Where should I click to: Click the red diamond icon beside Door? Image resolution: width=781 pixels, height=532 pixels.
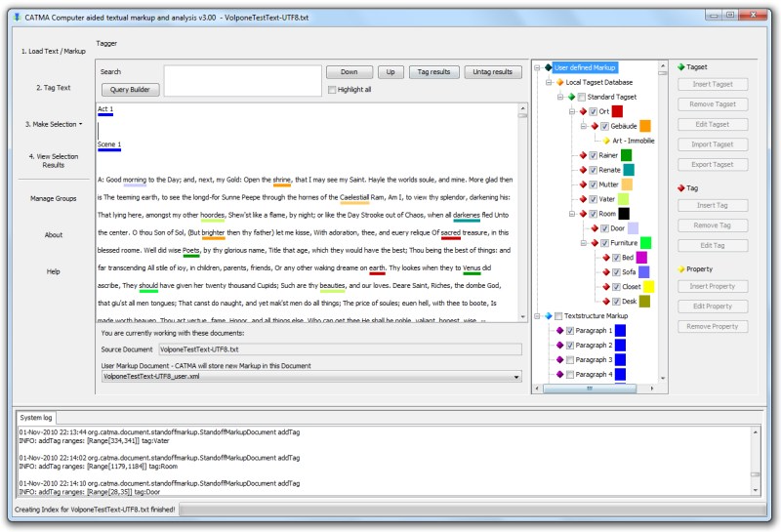pos(595,228)
